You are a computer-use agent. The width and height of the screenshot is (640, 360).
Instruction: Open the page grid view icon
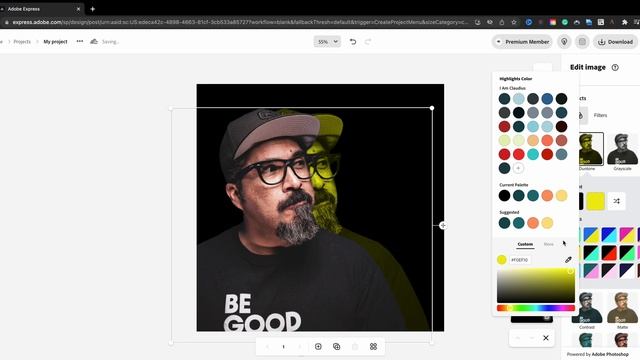point(373,347)
